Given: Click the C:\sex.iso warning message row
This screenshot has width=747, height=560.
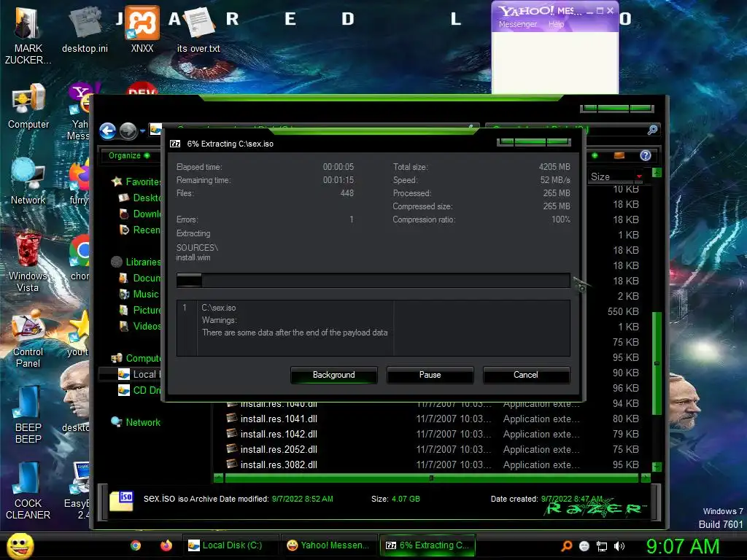Looking at the screenshot, I should [373, 320].
